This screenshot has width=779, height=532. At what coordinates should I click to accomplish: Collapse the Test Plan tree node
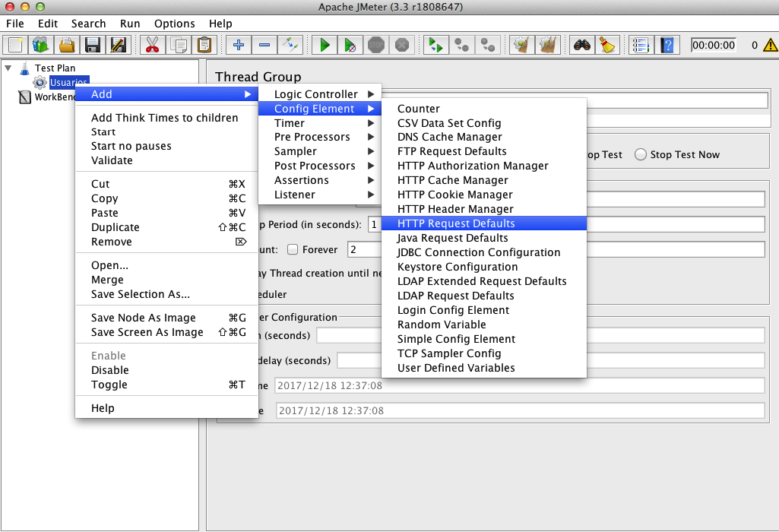pyautogui.click(x=8, y=68)
